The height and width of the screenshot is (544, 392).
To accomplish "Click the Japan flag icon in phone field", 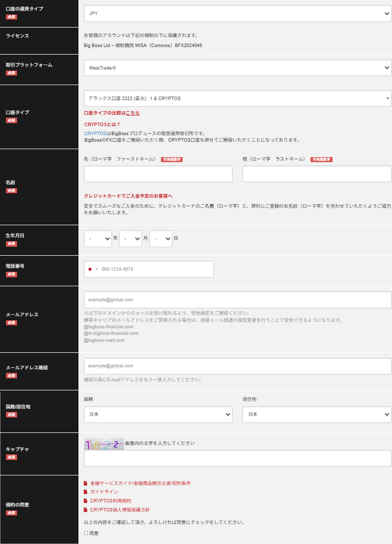I will pos(90,269).
